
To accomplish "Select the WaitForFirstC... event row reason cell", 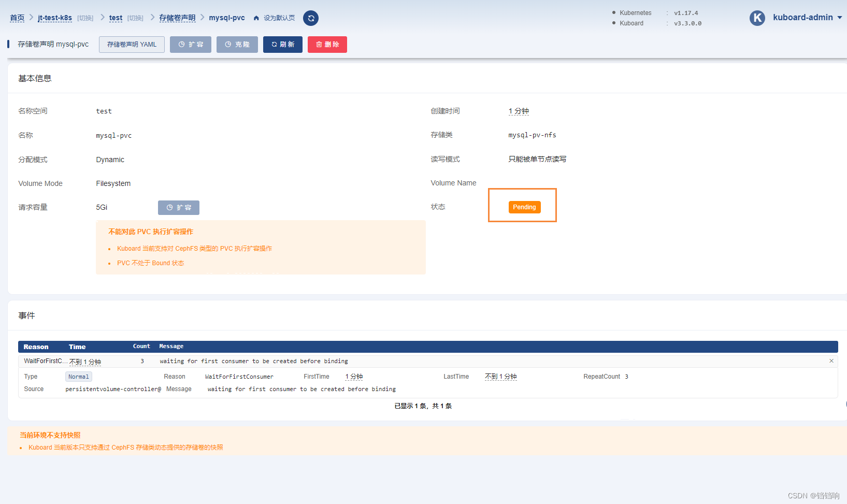I will pos(46,361).
